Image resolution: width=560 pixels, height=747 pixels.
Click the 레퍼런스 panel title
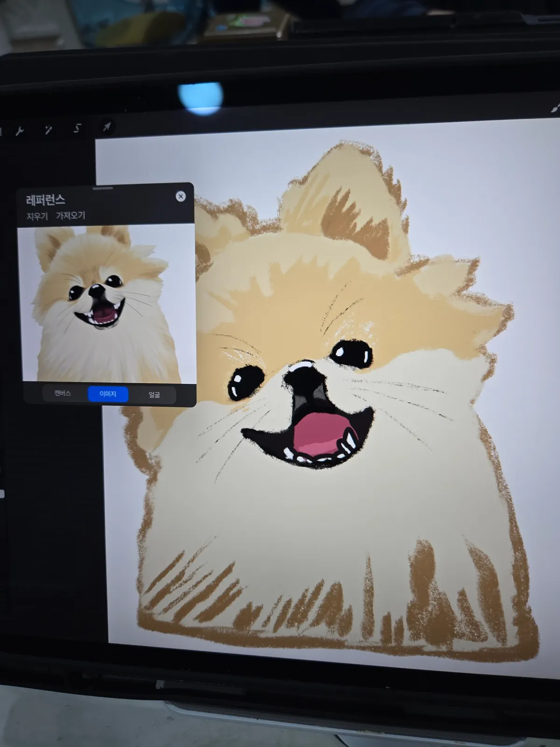46,200
